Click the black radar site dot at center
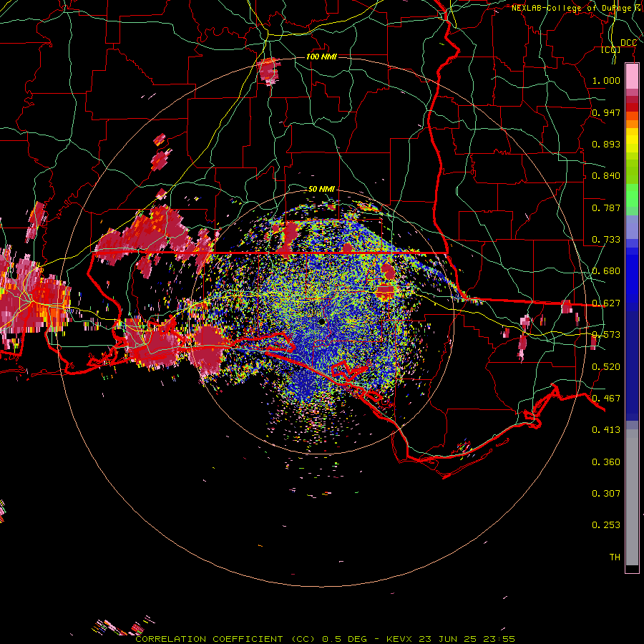Screen dimensions: 644x644 [322, 321]
